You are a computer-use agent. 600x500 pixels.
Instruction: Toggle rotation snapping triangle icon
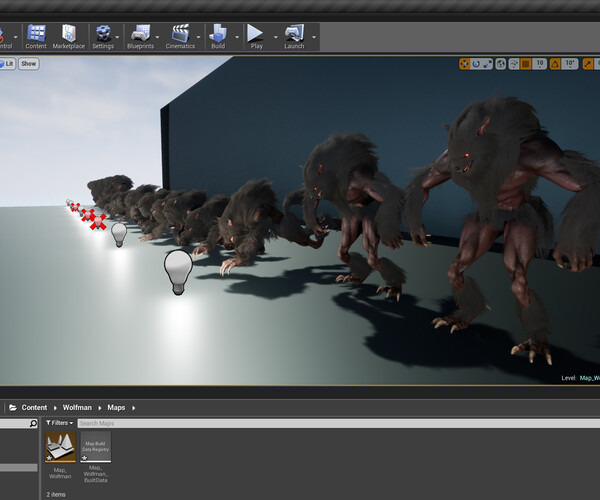(555, 64)
